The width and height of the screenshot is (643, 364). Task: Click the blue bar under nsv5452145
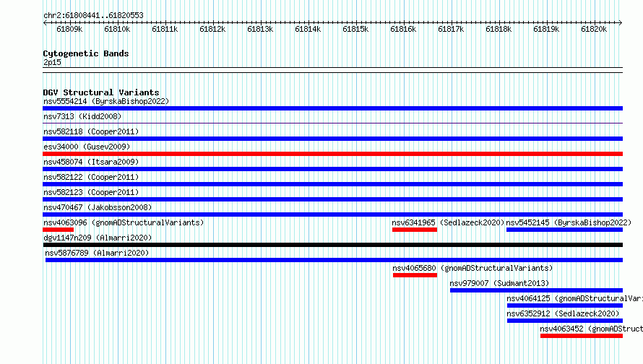(565, 230)
